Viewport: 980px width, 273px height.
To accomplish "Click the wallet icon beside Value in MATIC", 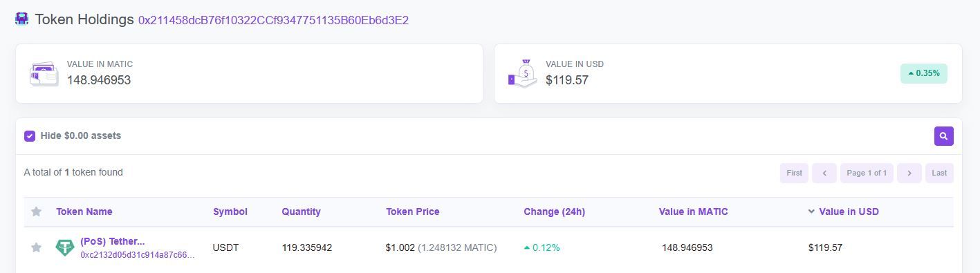I will point(44,73).
